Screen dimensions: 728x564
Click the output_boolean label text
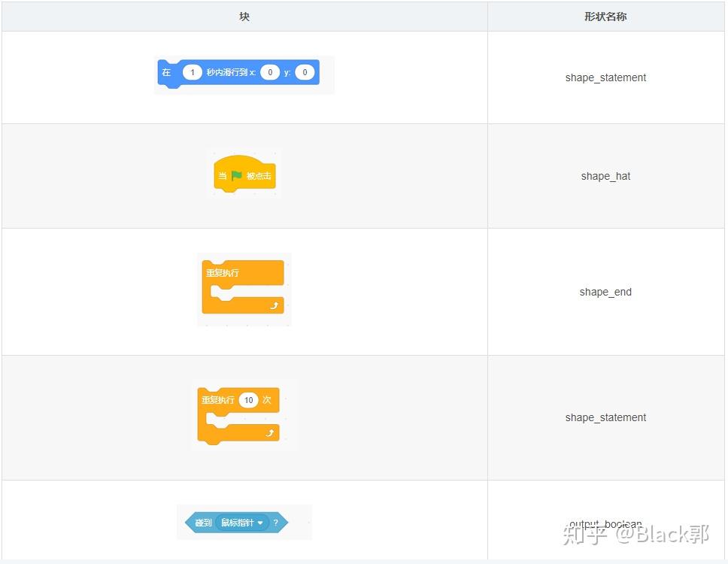(x=605, y=523)
